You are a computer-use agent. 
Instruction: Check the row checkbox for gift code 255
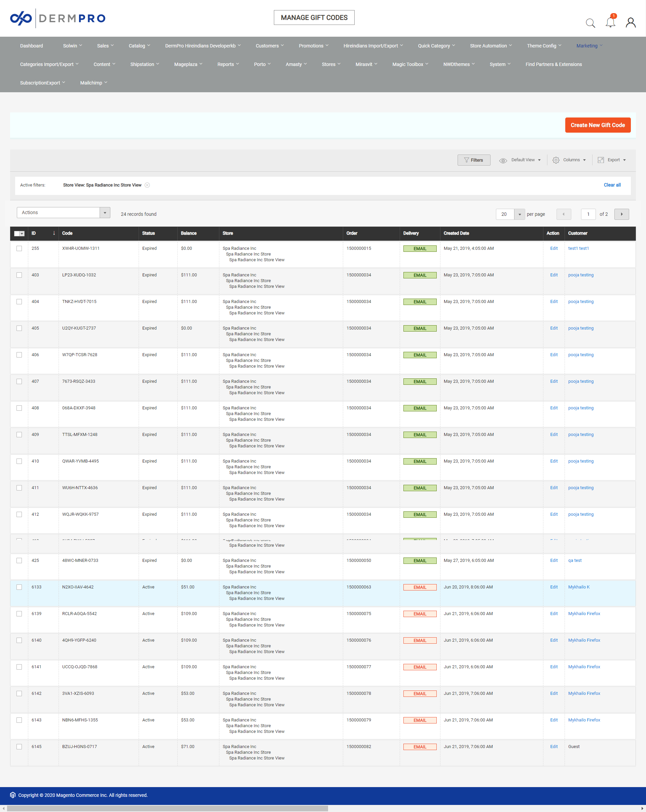pos(19,248)
